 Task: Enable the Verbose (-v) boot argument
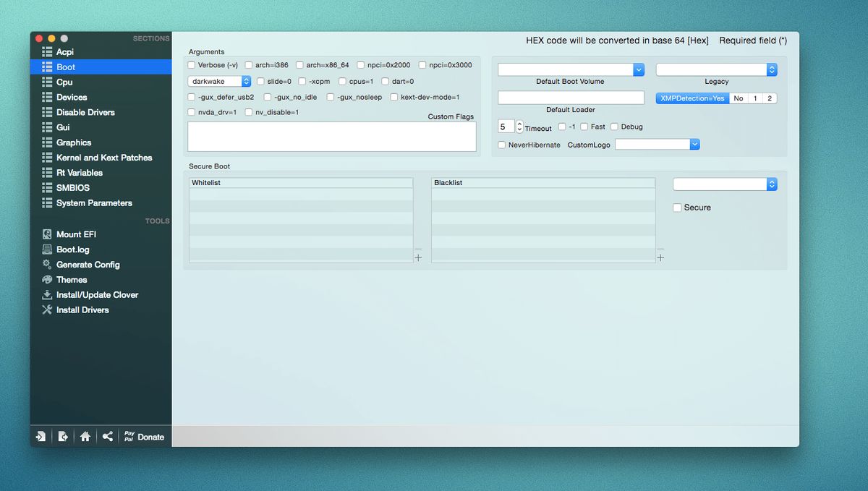(192, 64)
